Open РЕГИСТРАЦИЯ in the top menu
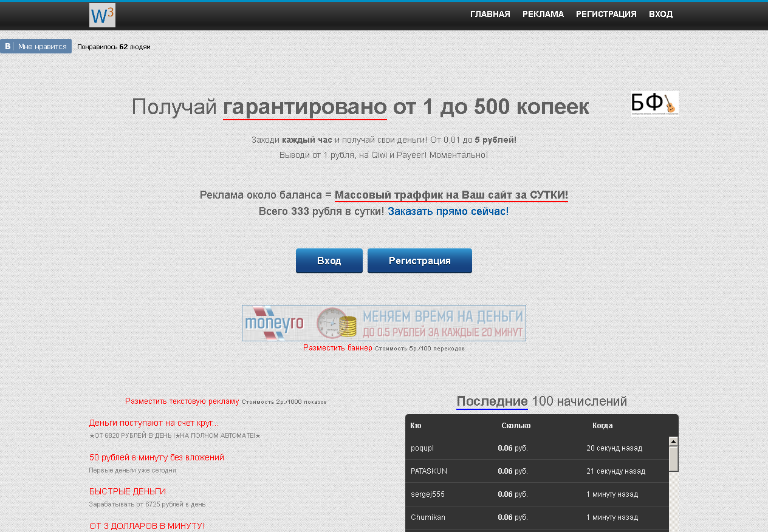Screen dimensions: 768x532 click(x=606, y=14)
